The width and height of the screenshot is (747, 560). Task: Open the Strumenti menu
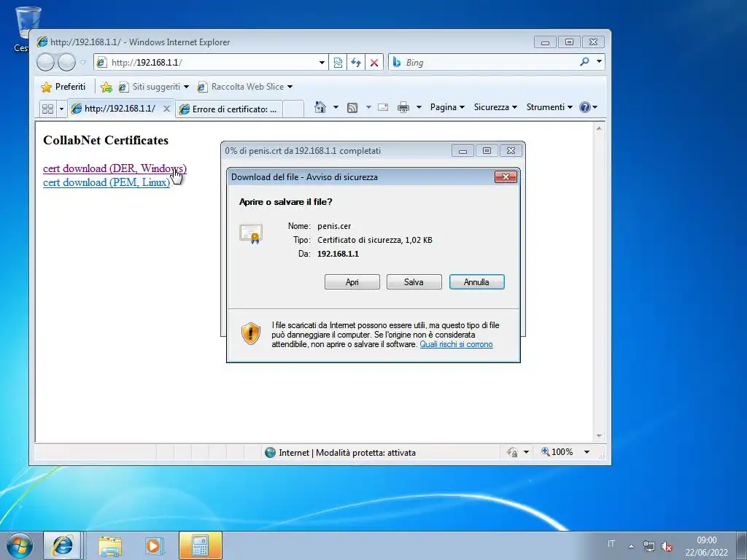point(549,107)
